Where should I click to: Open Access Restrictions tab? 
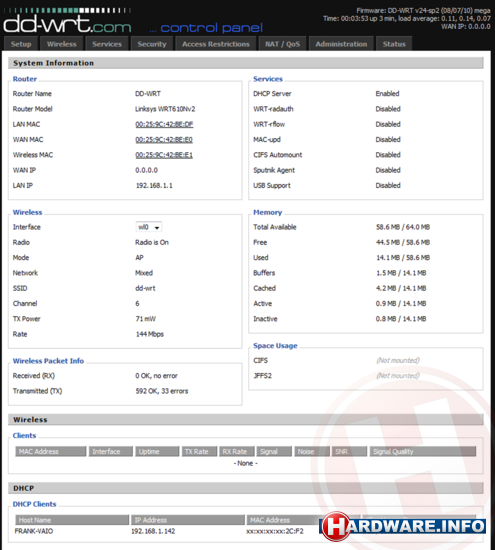coord(216,44)
